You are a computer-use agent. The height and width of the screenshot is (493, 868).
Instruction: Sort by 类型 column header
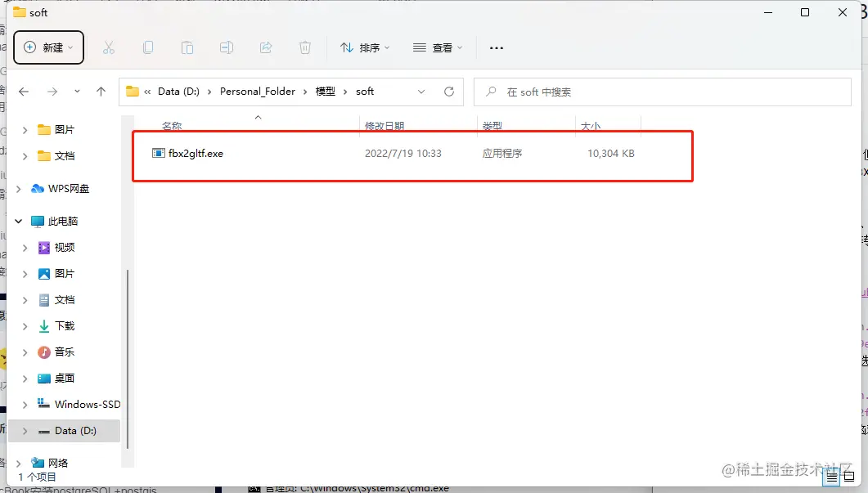pyautogui.click(x=492, y=126)
